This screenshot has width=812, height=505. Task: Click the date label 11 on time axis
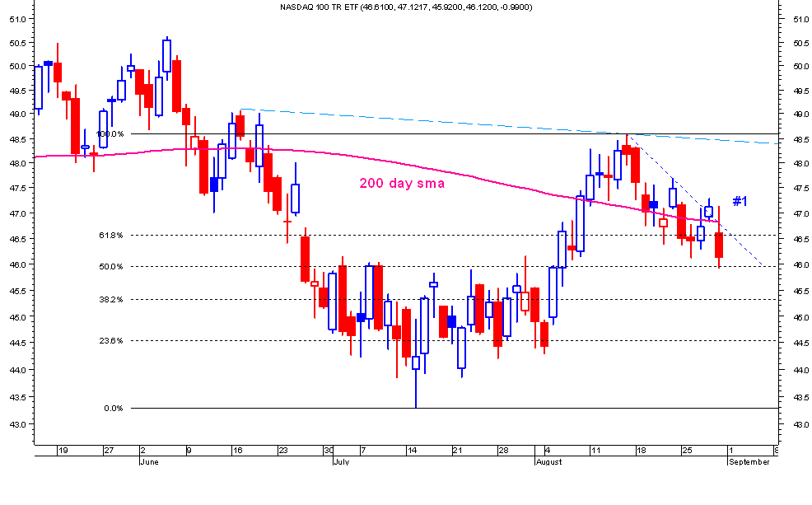595,450
